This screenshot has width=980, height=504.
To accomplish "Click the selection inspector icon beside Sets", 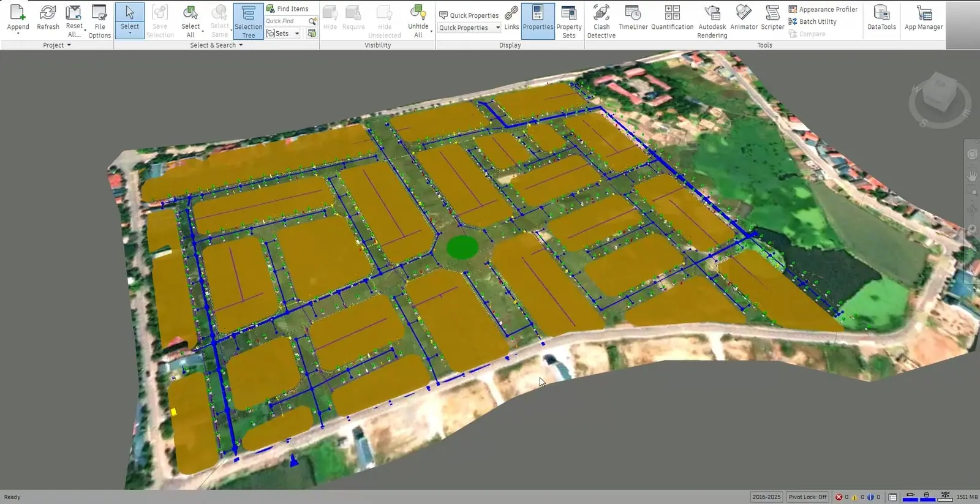I will (x=312, y=33).
